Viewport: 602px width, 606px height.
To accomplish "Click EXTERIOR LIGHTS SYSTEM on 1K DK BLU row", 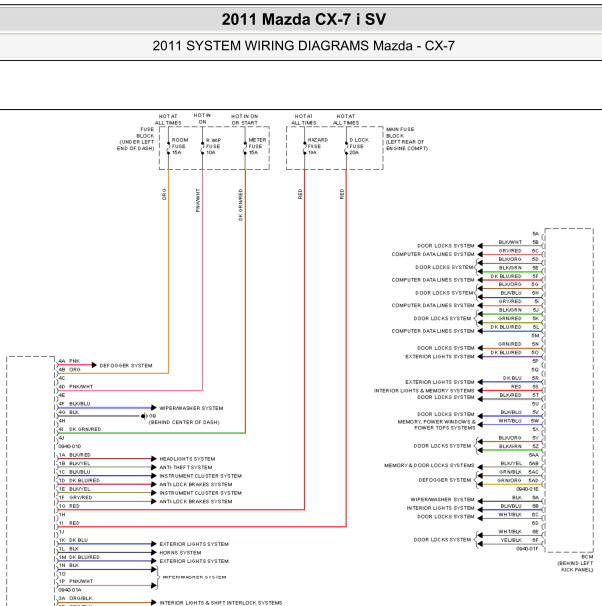I will point(194,544).
